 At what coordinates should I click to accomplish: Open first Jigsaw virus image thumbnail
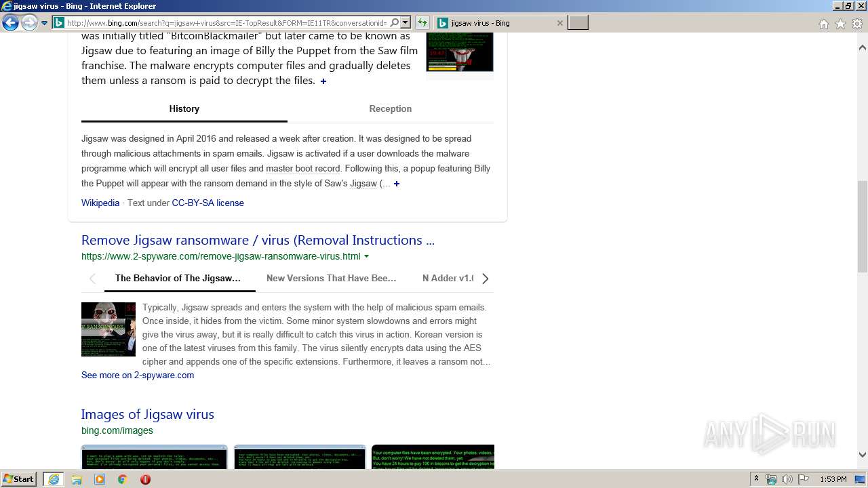[x=155, y=457]
